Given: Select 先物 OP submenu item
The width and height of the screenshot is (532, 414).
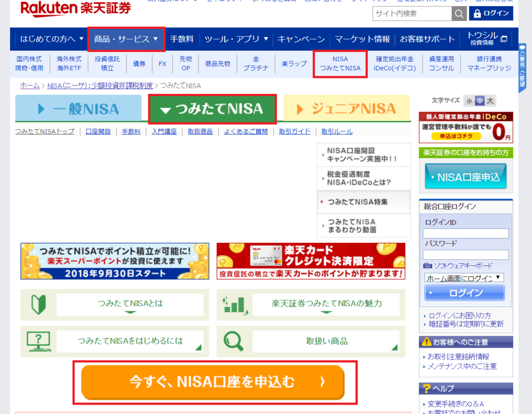Looking at the screenshot, I should pos(185,63).
